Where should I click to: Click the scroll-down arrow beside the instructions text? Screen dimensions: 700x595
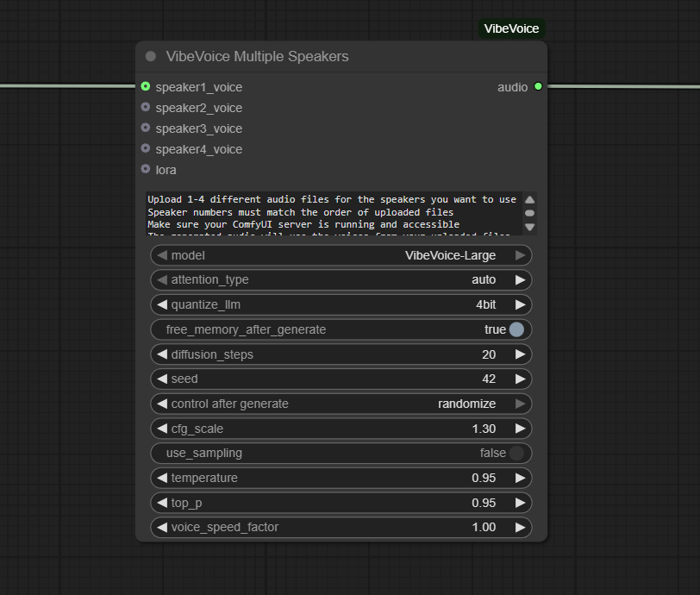click(x=530, y=226)
